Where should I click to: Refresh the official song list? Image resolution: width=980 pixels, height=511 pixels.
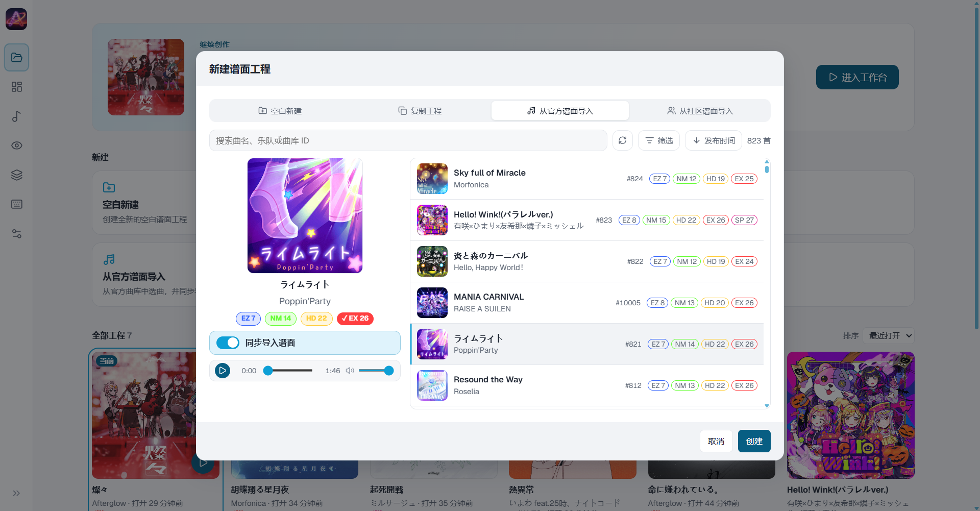tap(623, 140)
